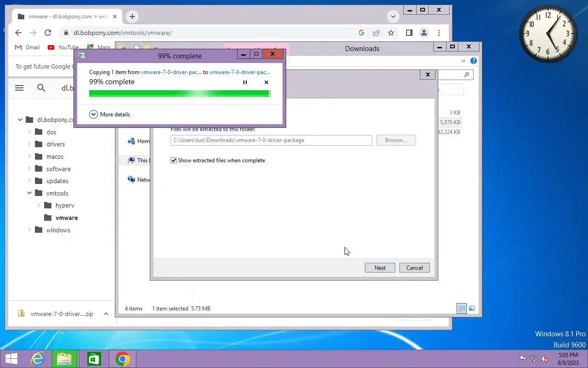The height and width of the screenshot is (368, 588).
Task: Open download item options chevron
Action: [x=106, y=314]
